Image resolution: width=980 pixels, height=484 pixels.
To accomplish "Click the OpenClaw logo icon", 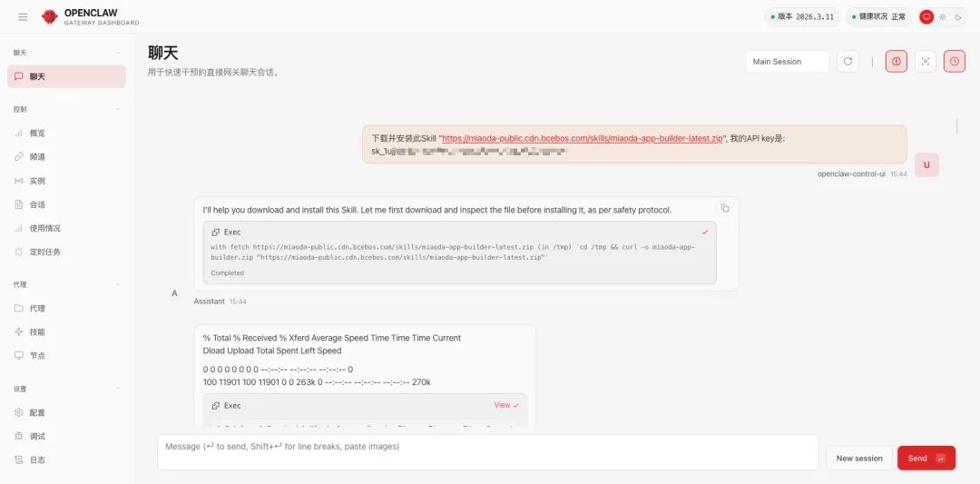I will 49,16.
